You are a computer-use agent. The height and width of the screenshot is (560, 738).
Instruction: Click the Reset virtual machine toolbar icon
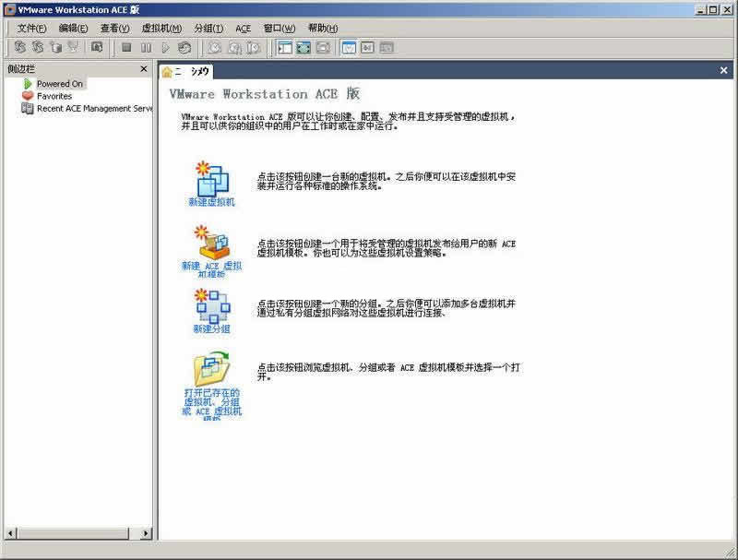tap(184, 48)
